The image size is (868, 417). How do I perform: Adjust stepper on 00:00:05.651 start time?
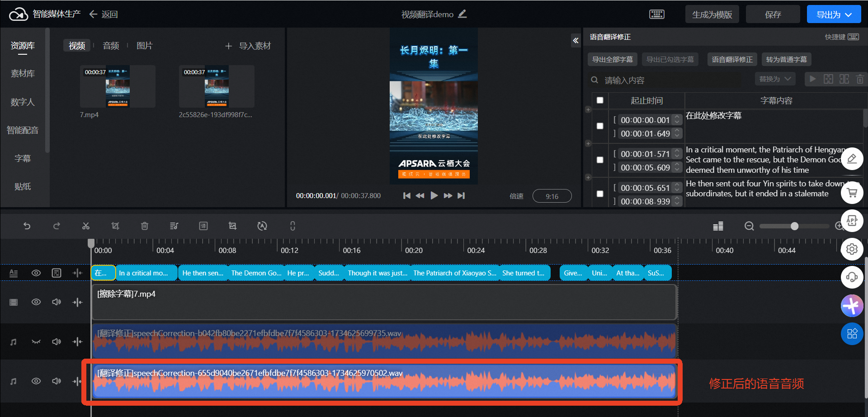click(x=677, y=188)
